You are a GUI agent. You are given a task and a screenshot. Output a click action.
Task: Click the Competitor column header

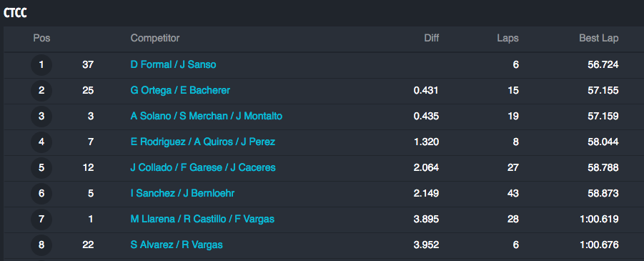coord(155,38)
